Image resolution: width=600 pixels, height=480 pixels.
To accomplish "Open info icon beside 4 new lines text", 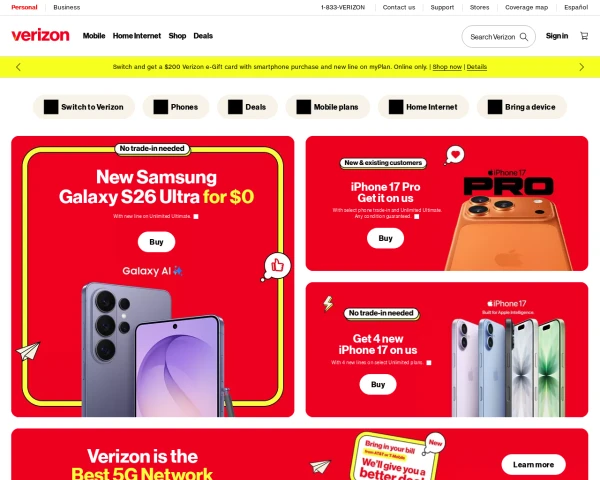I will point(429,363).
